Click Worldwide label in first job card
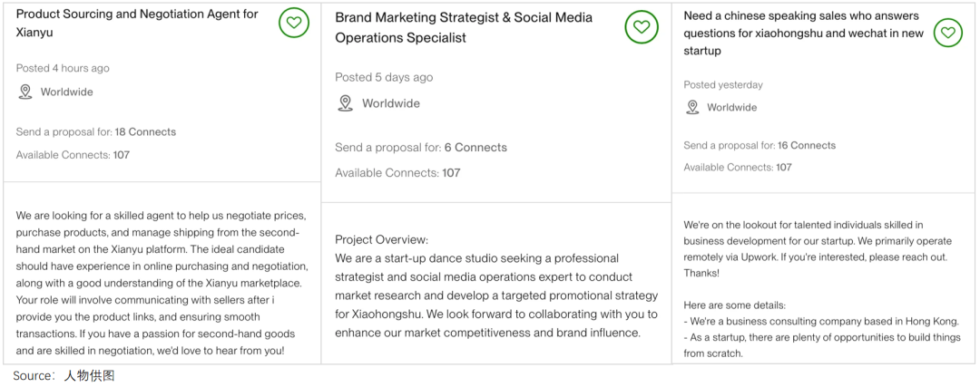 67,92
